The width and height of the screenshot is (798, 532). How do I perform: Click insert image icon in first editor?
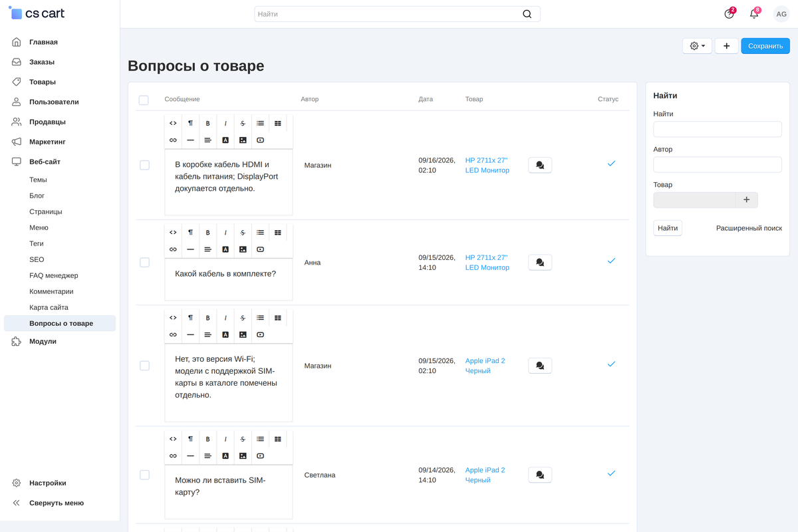[x=243, y=140]
